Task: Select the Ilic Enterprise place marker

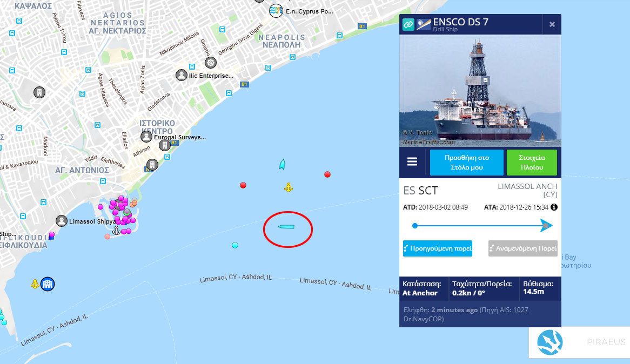Action: [x=182, y=75]
